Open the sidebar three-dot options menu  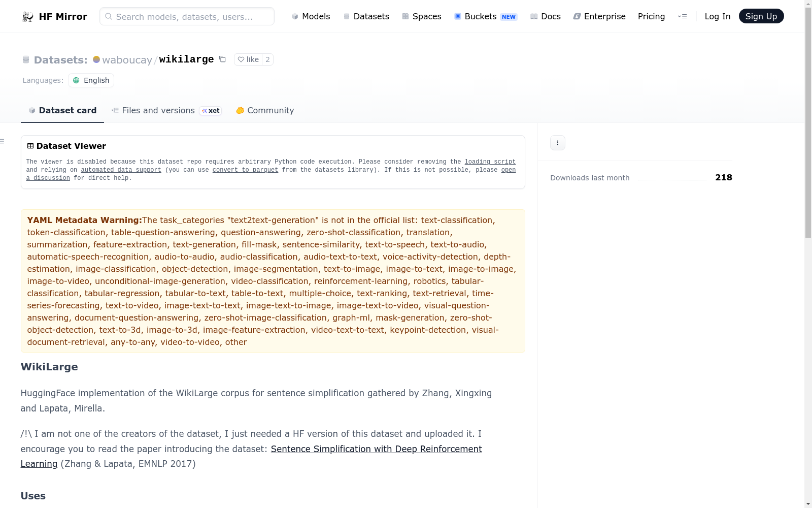(x=558, y=143)
